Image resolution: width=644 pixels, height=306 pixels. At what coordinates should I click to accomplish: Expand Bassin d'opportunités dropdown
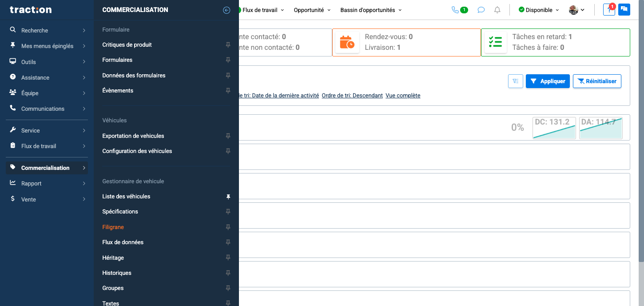coord(370,10)
